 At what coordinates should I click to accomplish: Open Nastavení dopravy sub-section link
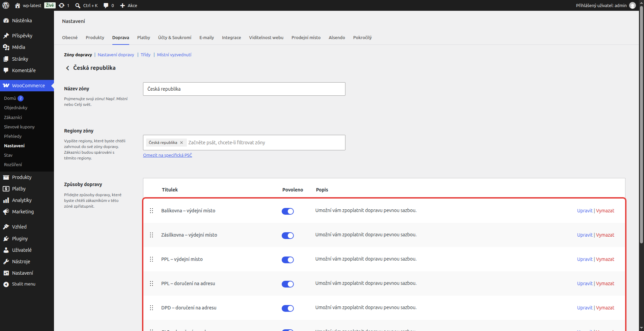click(x=116, y=55)
